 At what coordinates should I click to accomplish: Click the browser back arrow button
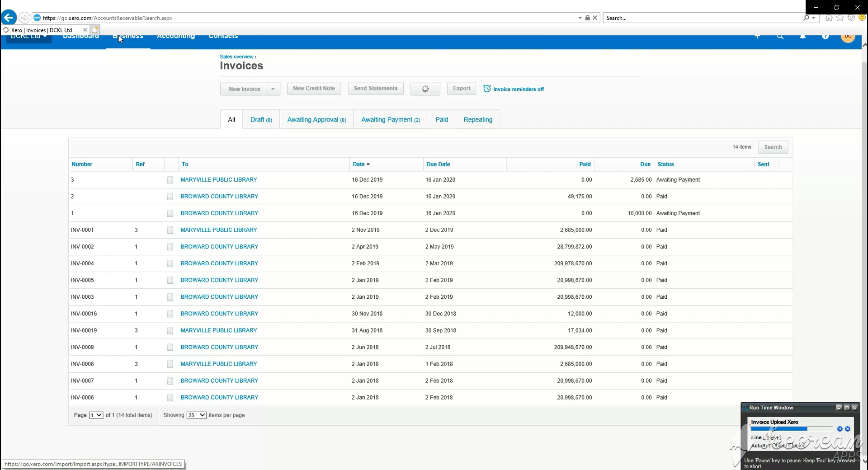[x=9, y=18]
